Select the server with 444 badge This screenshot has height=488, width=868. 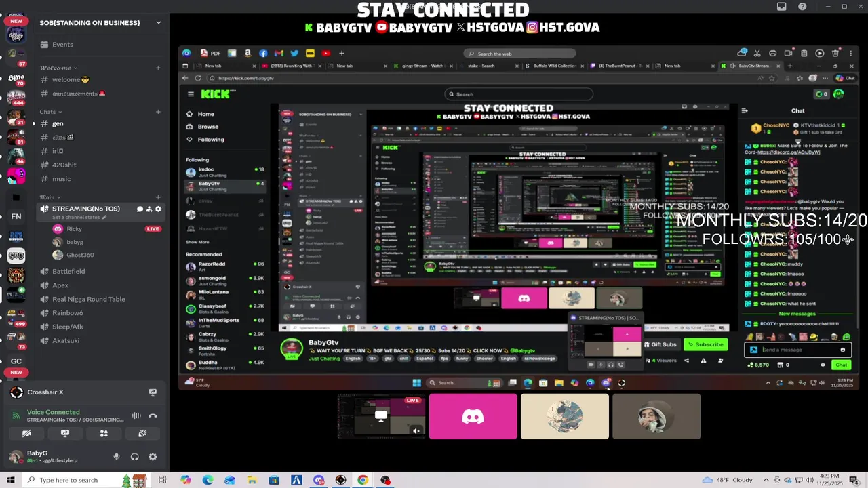tap(16, 98)
